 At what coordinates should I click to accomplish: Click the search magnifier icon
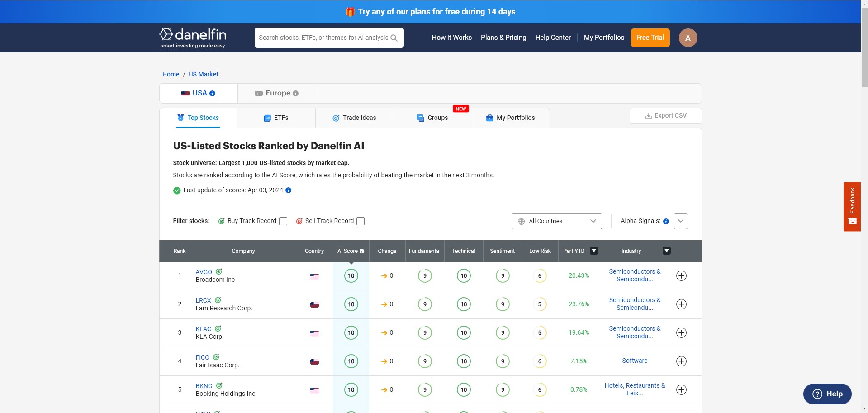(394, 38)
